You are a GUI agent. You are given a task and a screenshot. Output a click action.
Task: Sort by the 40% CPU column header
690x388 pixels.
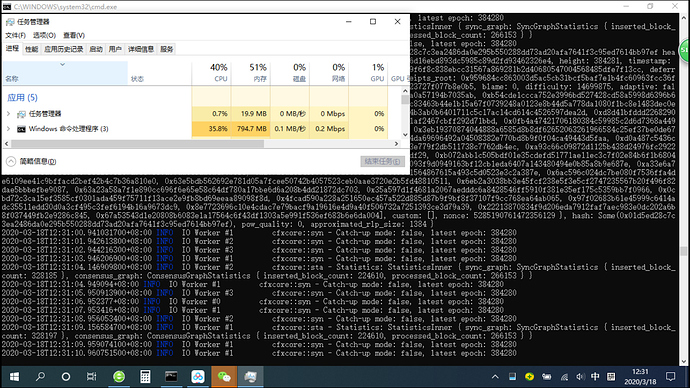point(211,73)
